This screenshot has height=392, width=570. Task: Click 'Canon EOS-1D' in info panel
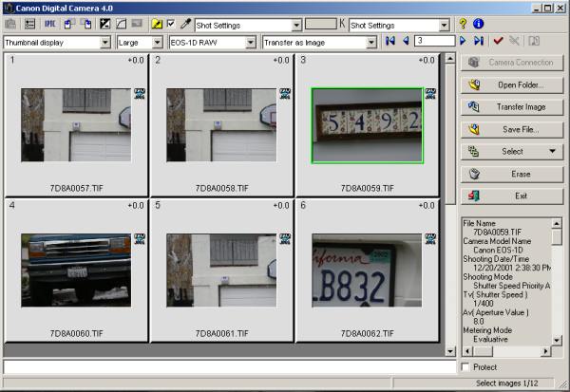(x=498, y=250)
